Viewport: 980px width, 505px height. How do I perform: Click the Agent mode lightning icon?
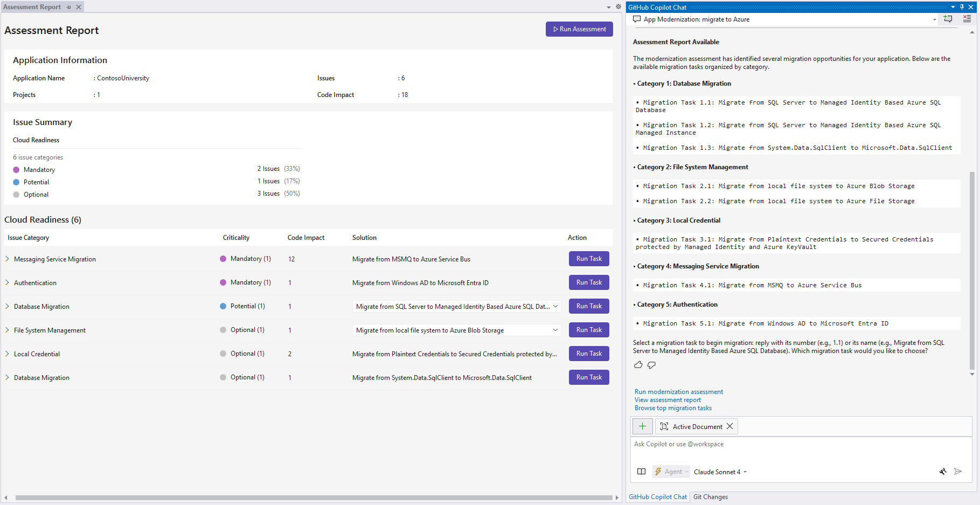[658, 471]
